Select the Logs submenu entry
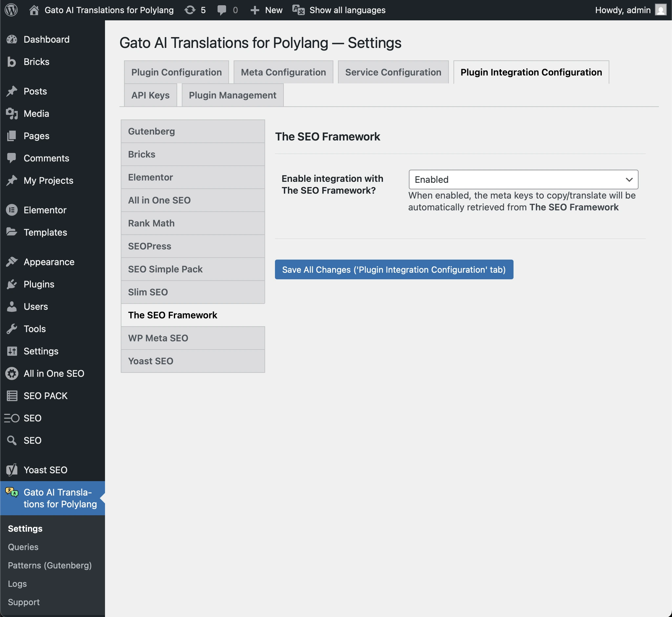Viewport: 672px width, 617px height. point(17,584)
